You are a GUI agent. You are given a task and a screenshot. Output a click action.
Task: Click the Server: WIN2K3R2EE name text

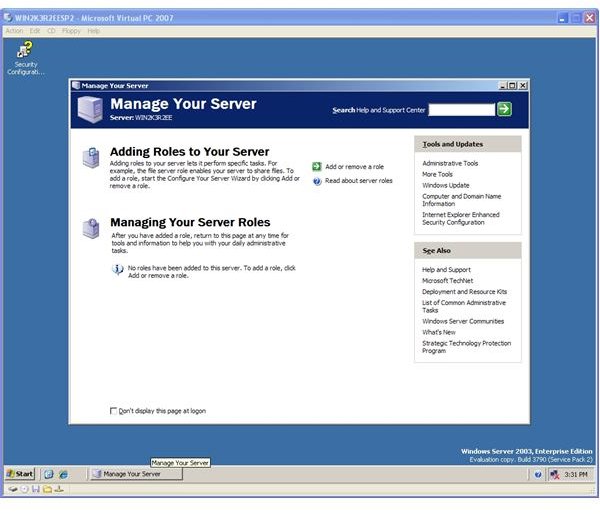tap(141, 118)
